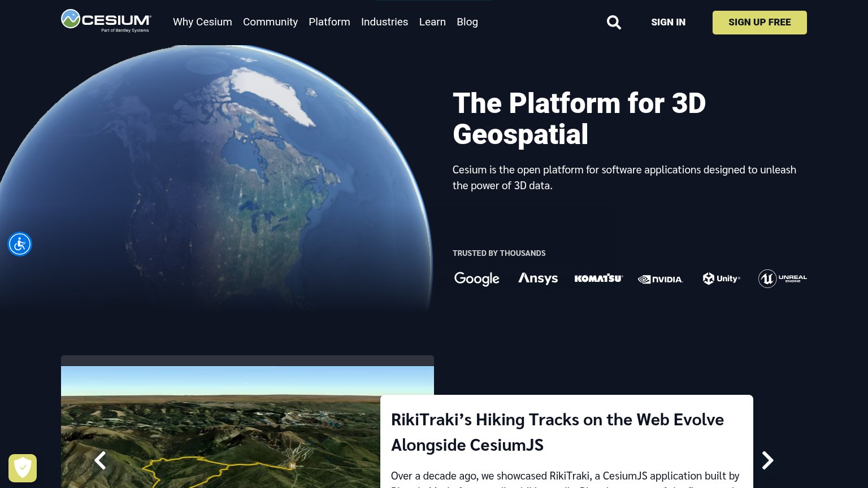Open the Community menu
This screenshot has height=488, width=868.
270,22
